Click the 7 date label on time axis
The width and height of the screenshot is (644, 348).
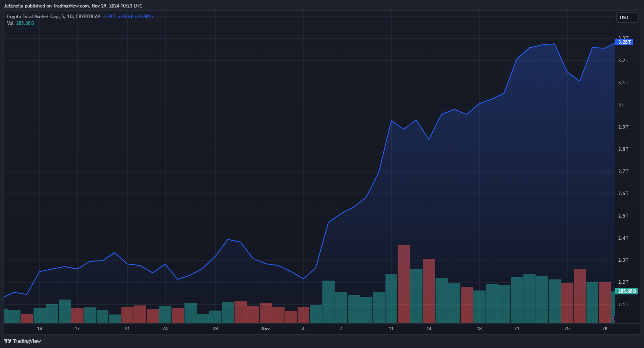[x=341, y=329]
